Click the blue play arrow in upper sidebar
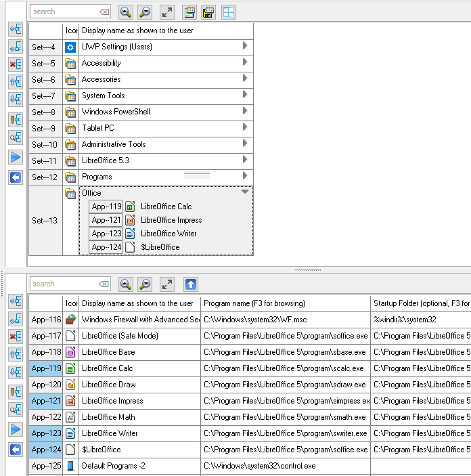Screen dimensions: 471x476 (x=15, y=158)
